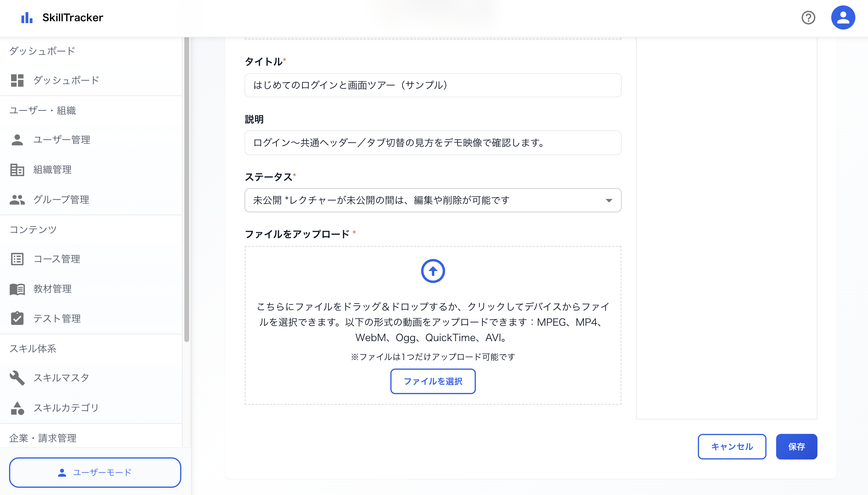Viewport: 868px width, 495px height.
Task: Click the グループ管理 people icon
Action: point(17,200)
